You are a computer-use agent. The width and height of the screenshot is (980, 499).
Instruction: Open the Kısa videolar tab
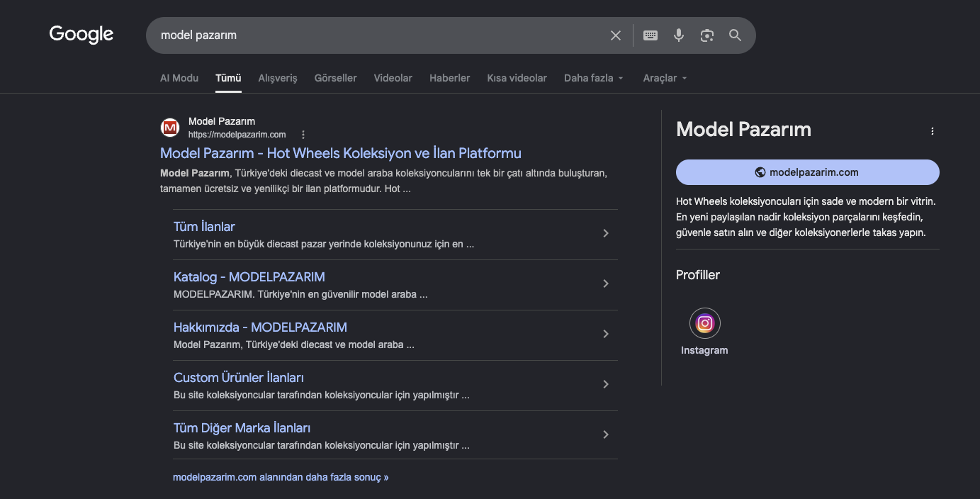point(517,78)
